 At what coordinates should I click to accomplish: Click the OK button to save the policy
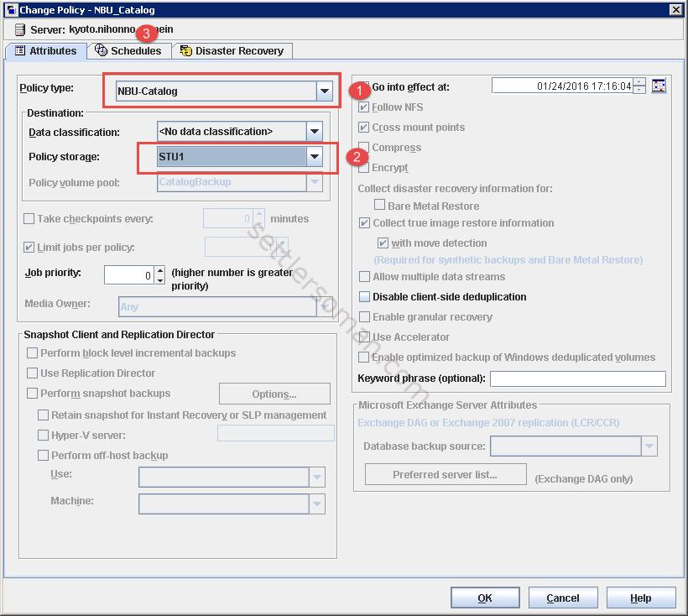(485, 598)
